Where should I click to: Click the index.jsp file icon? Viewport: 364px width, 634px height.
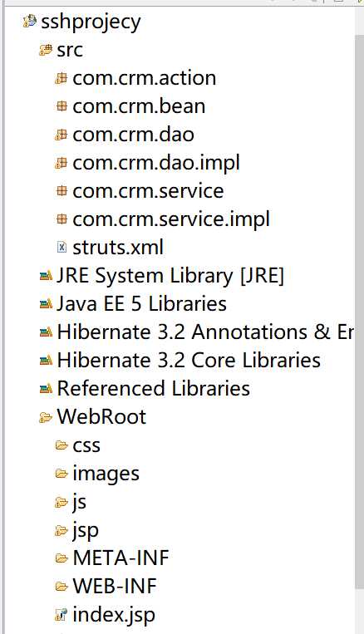[x=61, y=615]
